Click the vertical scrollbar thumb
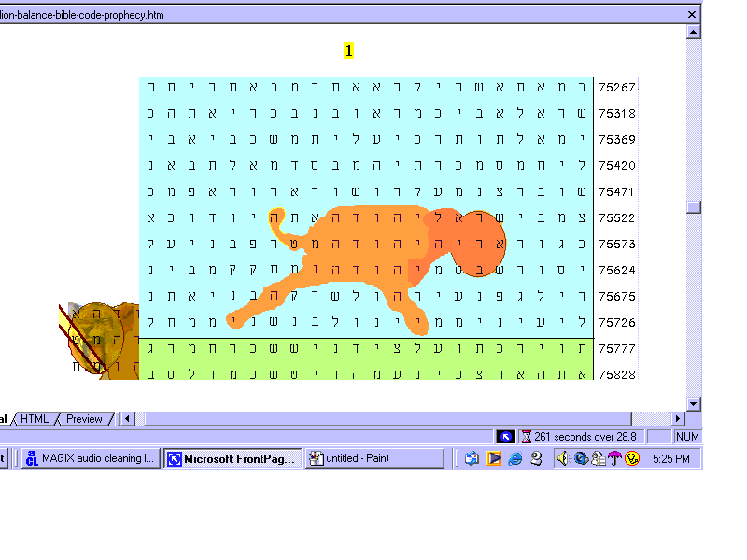This screenshot has width=747, height=560. (x=693, y=207)
